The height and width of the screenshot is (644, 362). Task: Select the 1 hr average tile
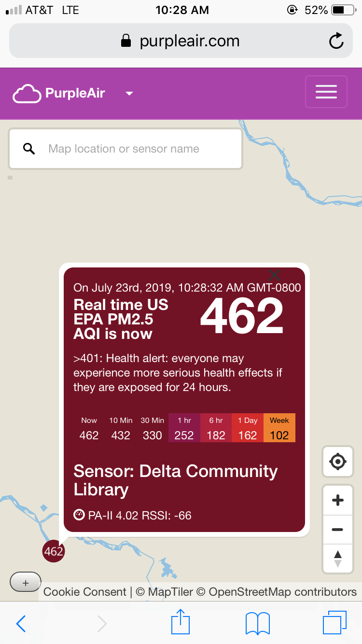[x=184, y=428]
